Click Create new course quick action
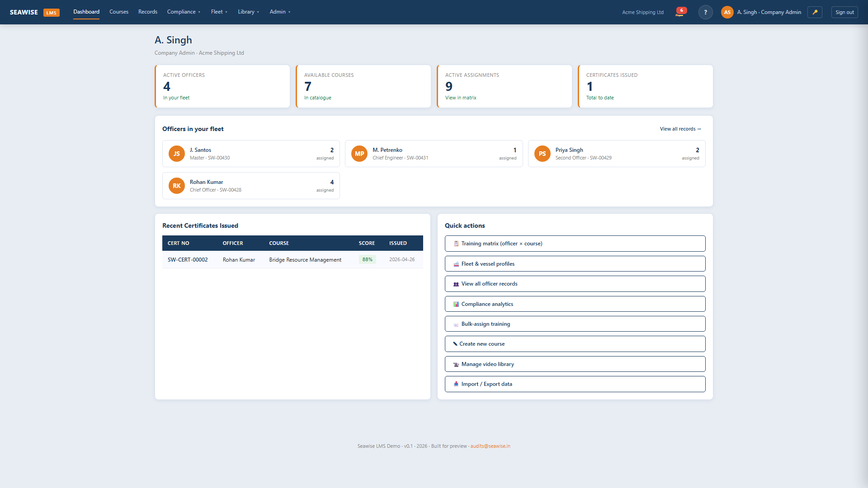This screenshot has height=488, width=868. (575, 344)
